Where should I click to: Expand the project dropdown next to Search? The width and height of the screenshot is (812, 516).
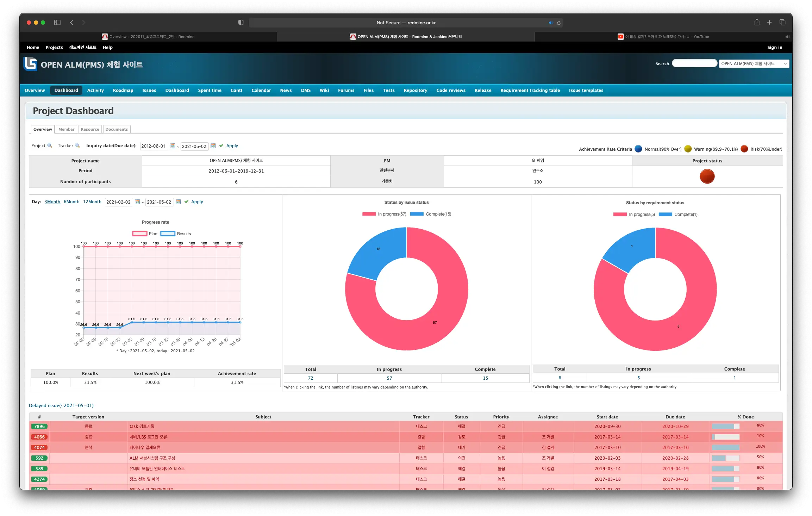pos(754,64)
